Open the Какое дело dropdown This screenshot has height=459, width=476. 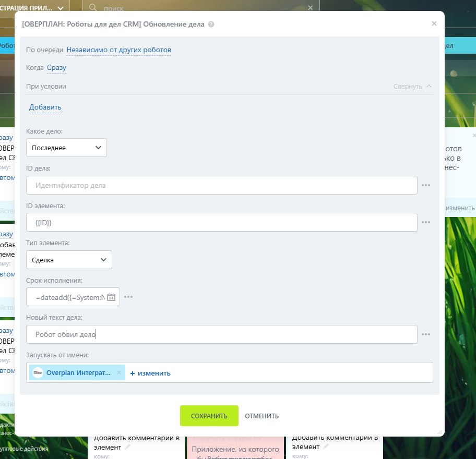[x=66, y=148]
